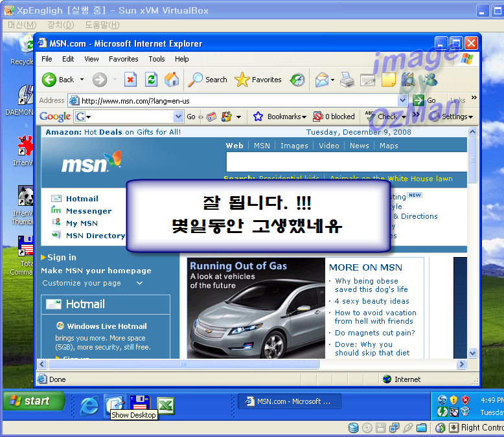Open the History clock icon
Image resolution: width=504 pixels, height=437 pixels.
coord(297,80)
